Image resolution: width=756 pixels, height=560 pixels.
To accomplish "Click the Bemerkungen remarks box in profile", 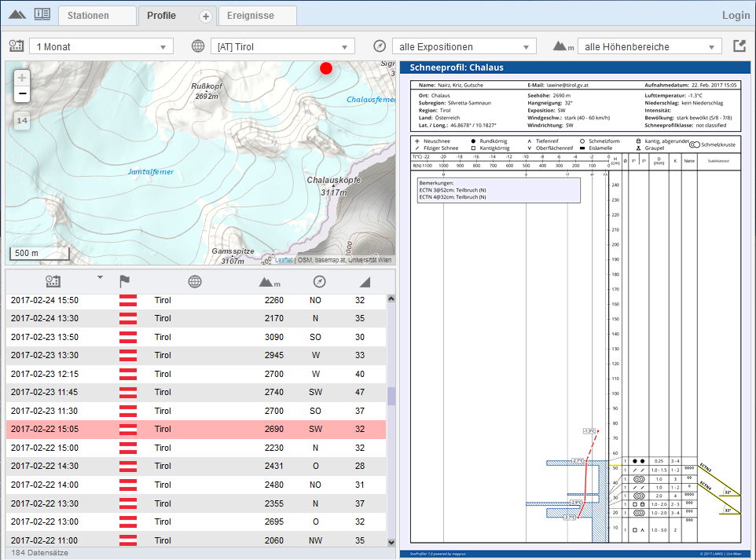I will tap(499, 190).
